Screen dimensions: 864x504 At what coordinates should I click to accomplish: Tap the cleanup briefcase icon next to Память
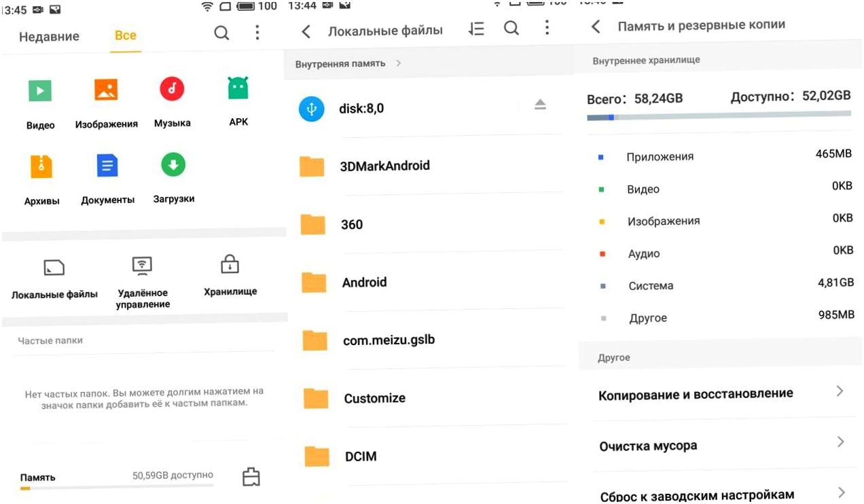(251, 478)
